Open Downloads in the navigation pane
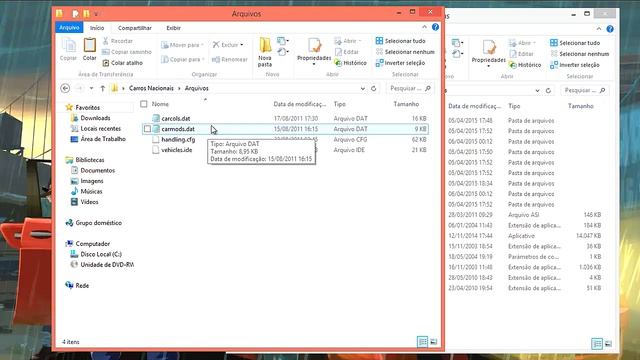The height and width of the screenshot is (360, 640). click(x=95, y=118)
